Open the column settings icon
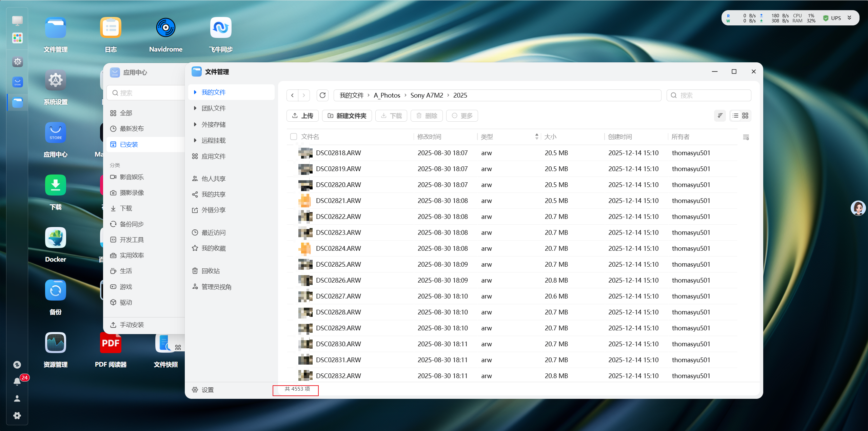Image resolution: width=868 pixels, height=431 pixels. 746,137
